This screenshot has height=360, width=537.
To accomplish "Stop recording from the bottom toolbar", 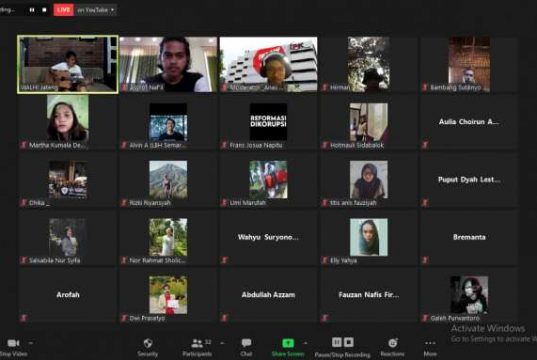I will click(x=349, y=342).
